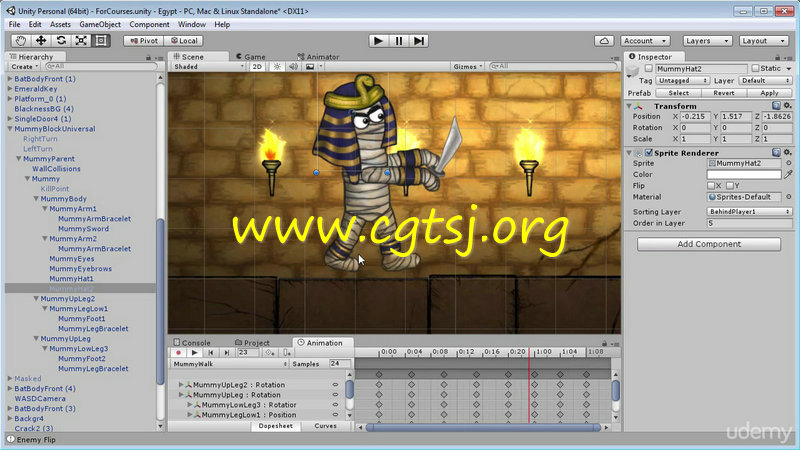Go to next keyframe in Animation

click(227, 353)
